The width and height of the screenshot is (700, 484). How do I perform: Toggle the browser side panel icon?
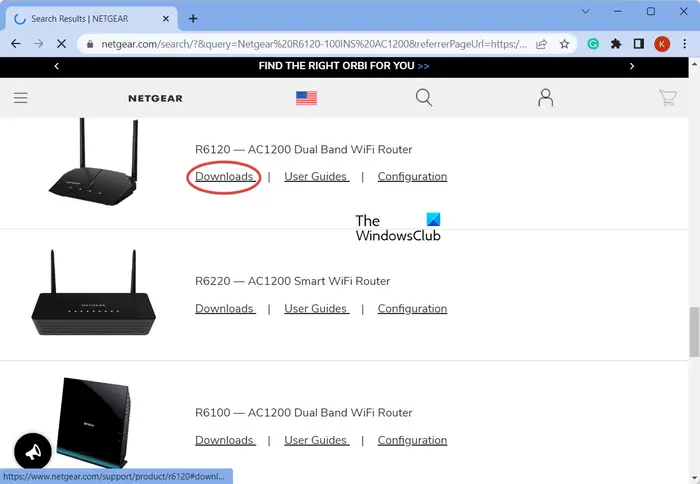pyautogui.click(x=639, y=44)
